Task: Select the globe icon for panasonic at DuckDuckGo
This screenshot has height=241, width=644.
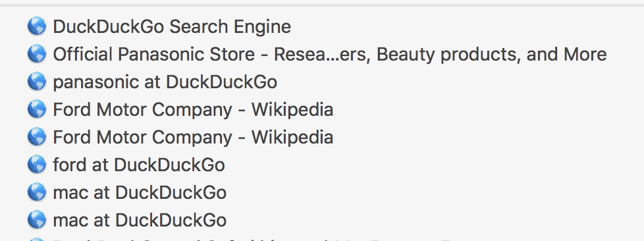Action: (x=37, y=81)
